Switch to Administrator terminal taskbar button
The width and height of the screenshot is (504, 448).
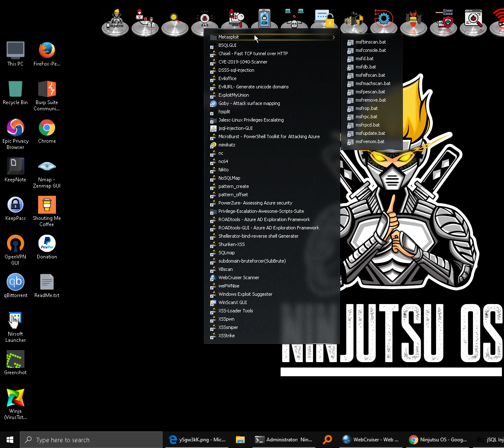[284, 440]
